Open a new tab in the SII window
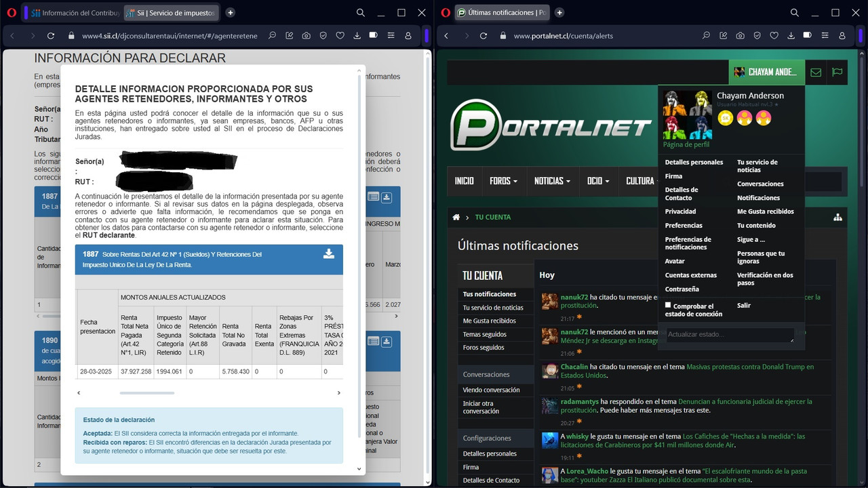 pos(231,12)
